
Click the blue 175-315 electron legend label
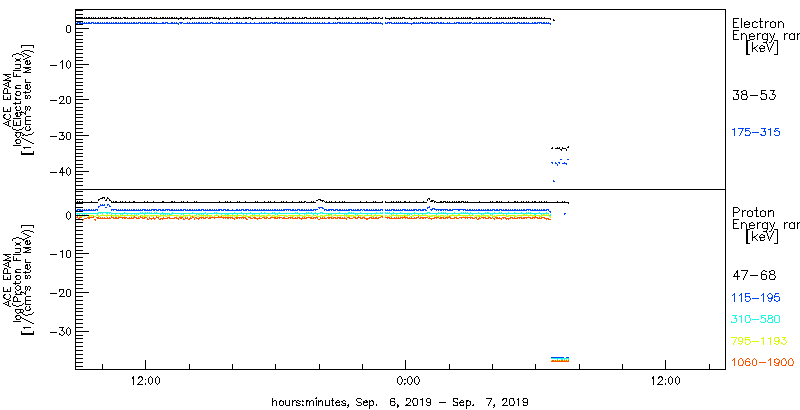tap(756, 133)
